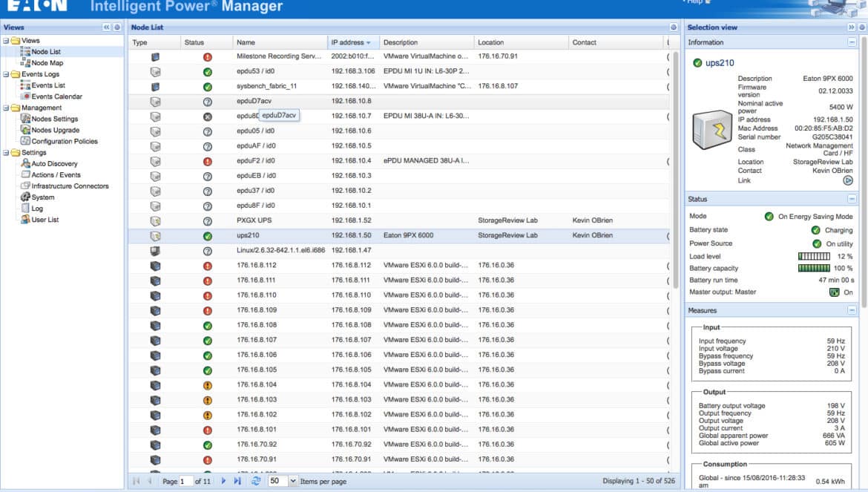The width and height of the screenshot is (868, 492).
Task: Click the refresh icon in paging bar
Action: tap(256, 481)
